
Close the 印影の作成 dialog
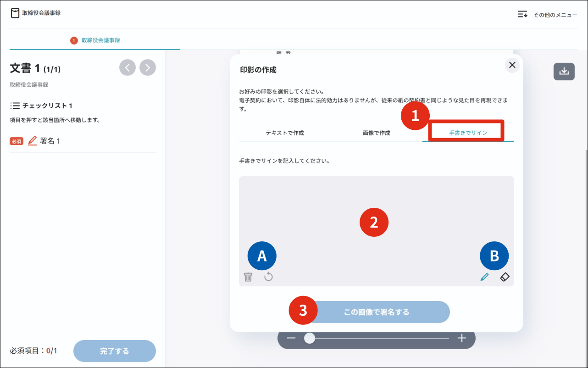click(512, 65)
